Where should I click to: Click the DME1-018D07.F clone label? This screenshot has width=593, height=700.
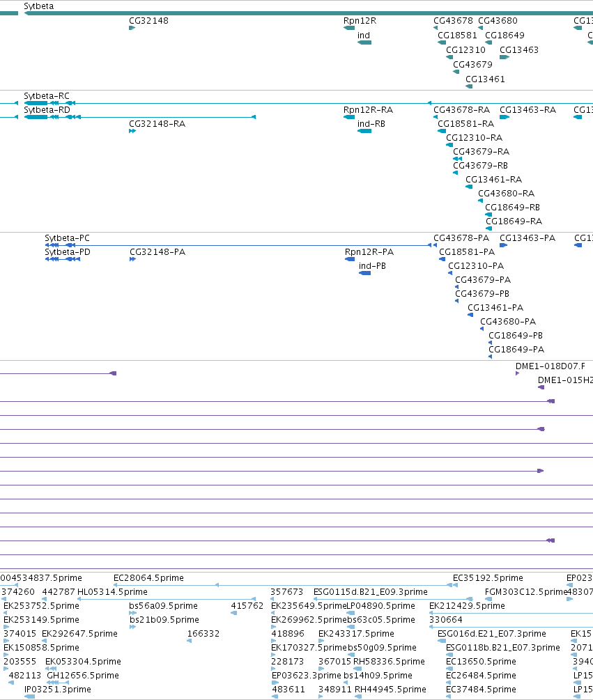[550, 366]
